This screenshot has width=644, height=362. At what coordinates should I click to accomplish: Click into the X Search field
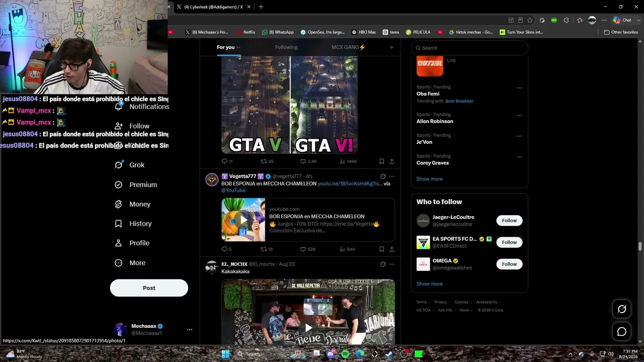coord(469,48)
